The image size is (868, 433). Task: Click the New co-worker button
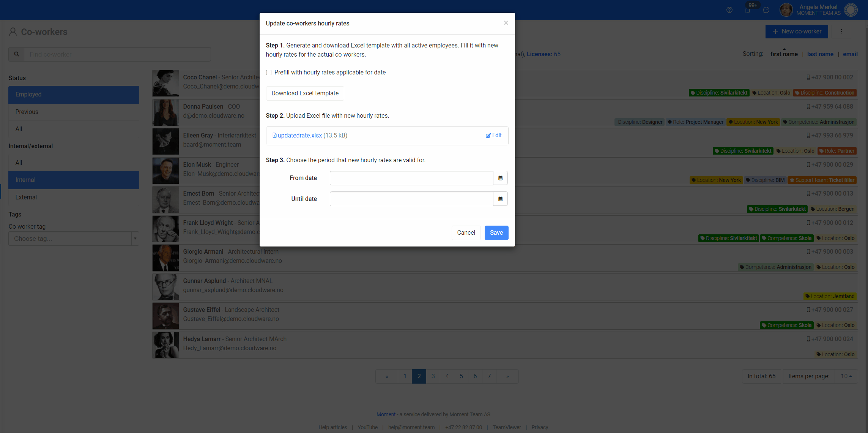796,32
